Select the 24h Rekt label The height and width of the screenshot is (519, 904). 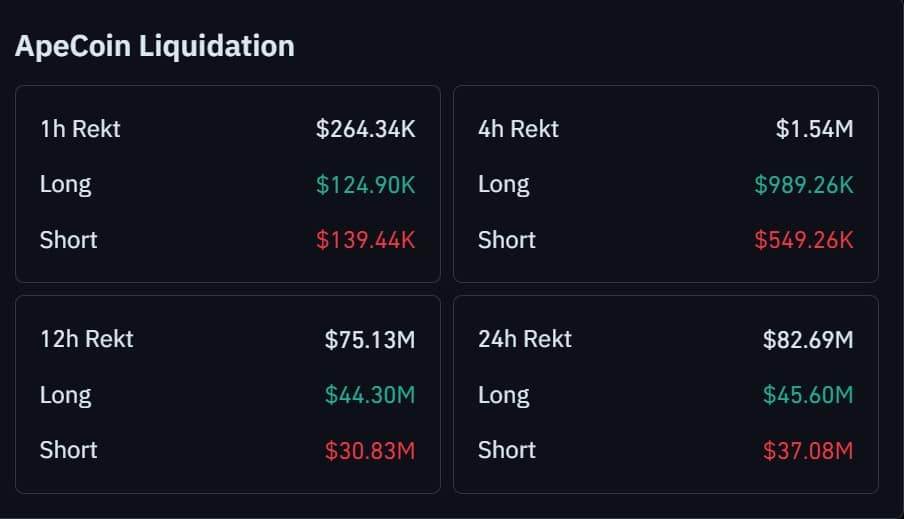pyautogui.click(x=525, y=339)
